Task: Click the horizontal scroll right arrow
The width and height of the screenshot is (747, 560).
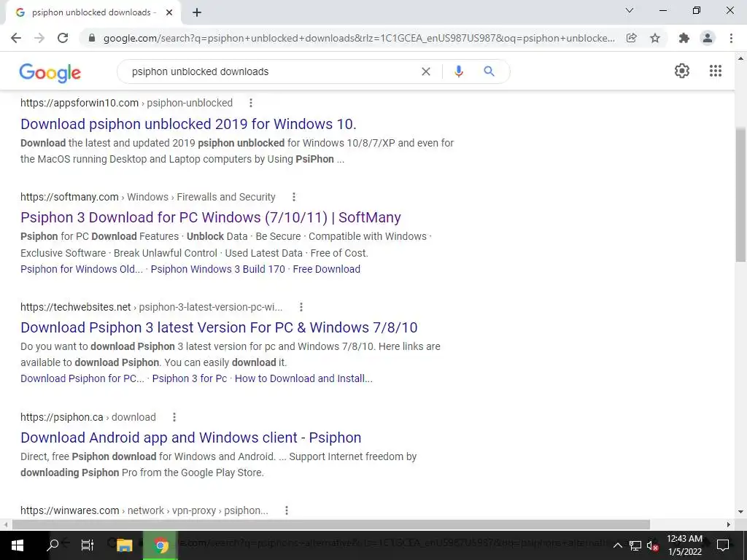Action: 728,524
